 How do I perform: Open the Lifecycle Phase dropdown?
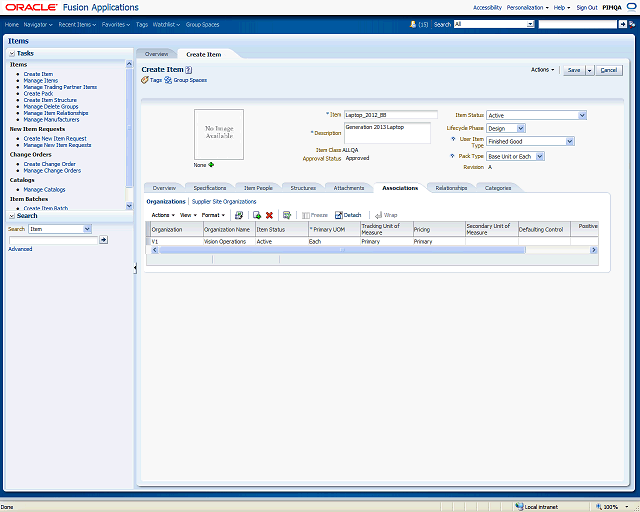coord(520,128)
